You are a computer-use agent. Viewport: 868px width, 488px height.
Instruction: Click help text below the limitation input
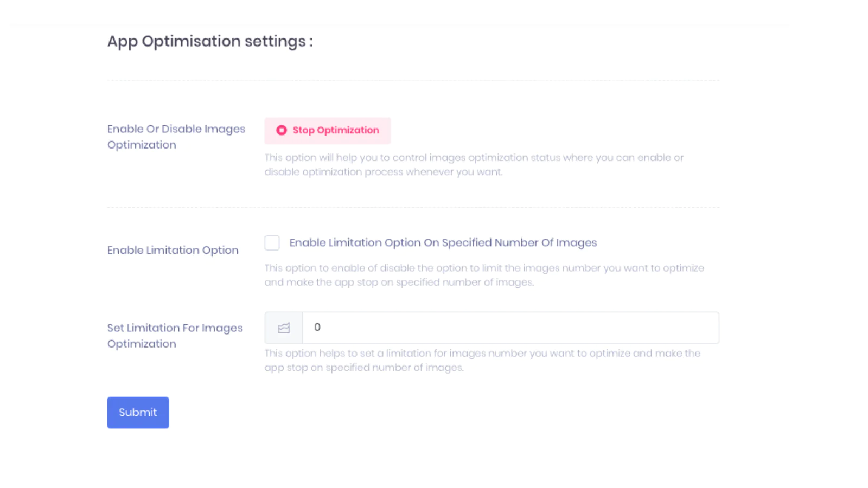coord(482,360)
